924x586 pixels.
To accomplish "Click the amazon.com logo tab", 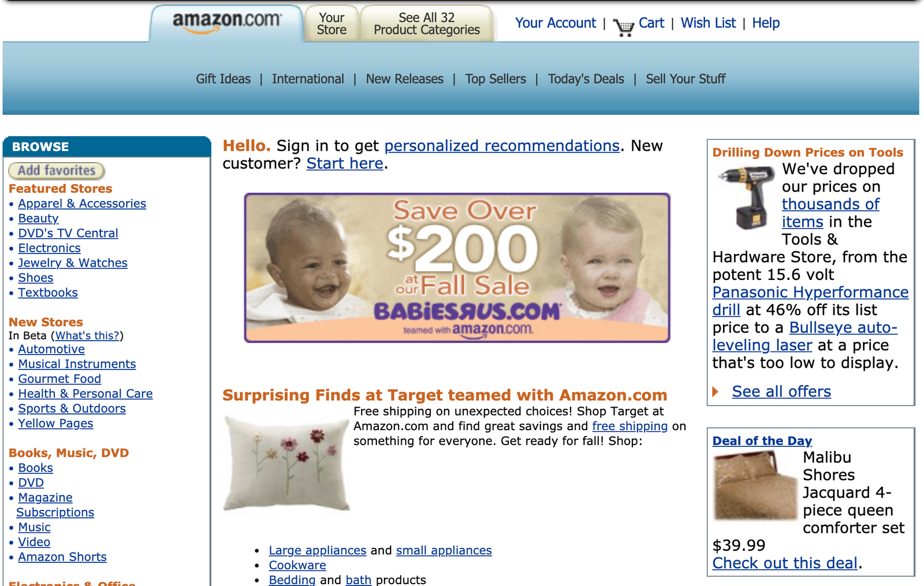I will (x=226, y=23).
